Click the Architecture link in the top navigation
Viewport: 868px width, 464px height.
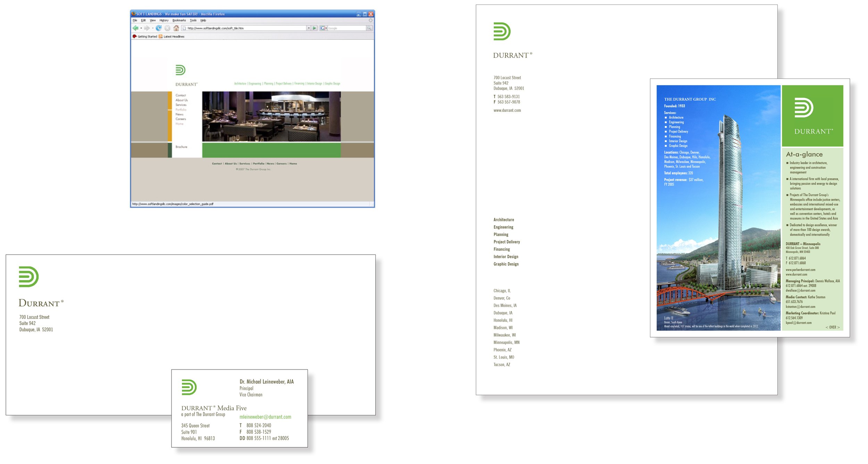click(240, 84)
